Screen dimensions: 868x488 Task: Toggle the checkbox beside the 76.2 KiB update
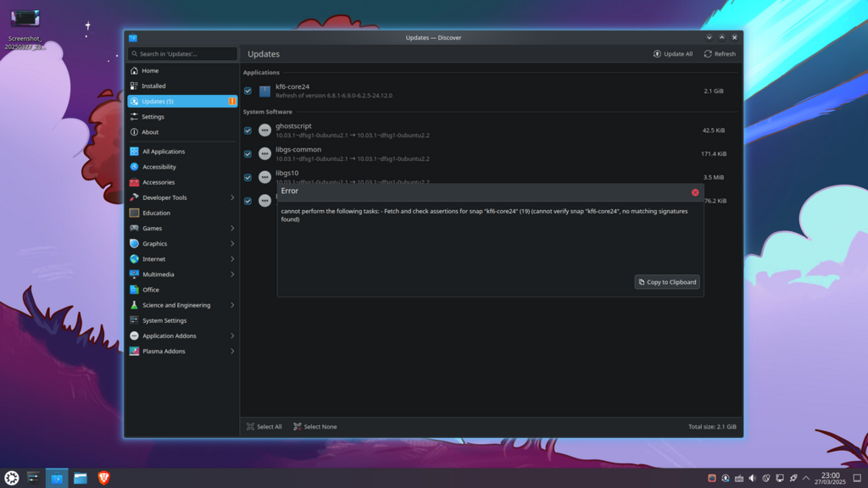248,201
